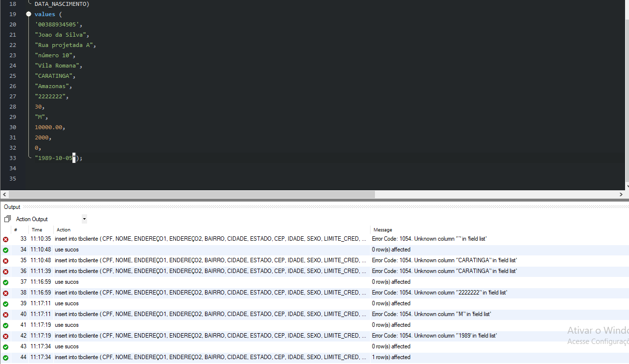
Task: Click the error icon on output row 33
Action: 5,239
